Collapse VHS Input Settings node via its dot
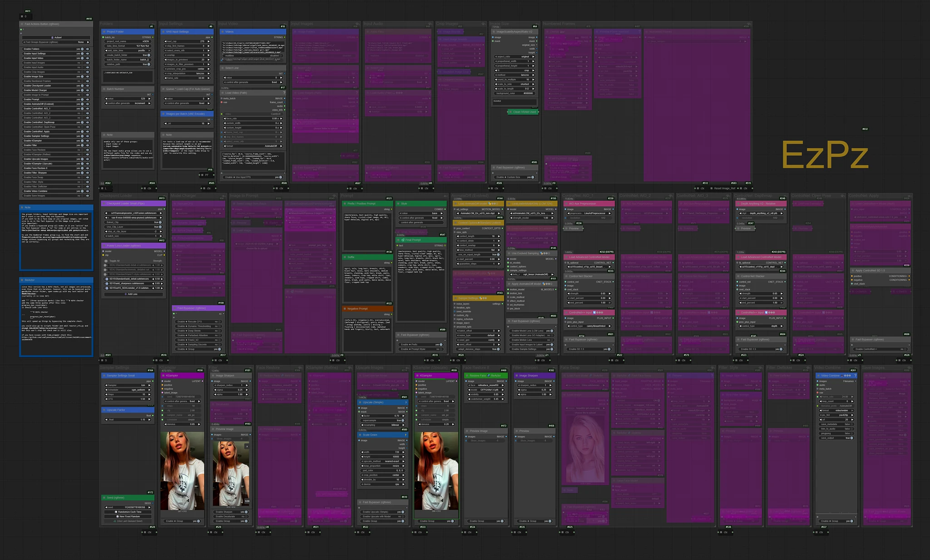 tap(163, 32)
